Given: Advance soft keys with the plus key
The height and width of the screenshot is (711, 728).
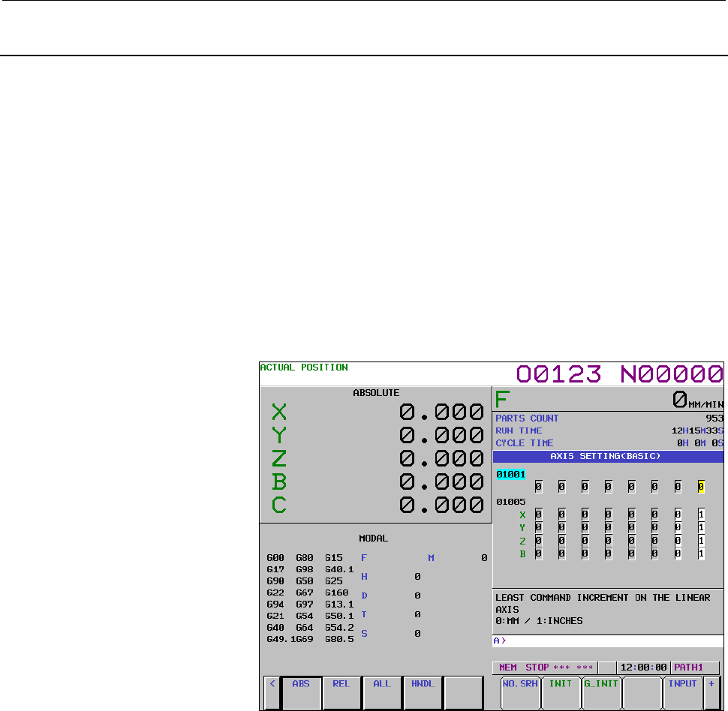Looking at the screenshot, I should [x=711, y=692].
